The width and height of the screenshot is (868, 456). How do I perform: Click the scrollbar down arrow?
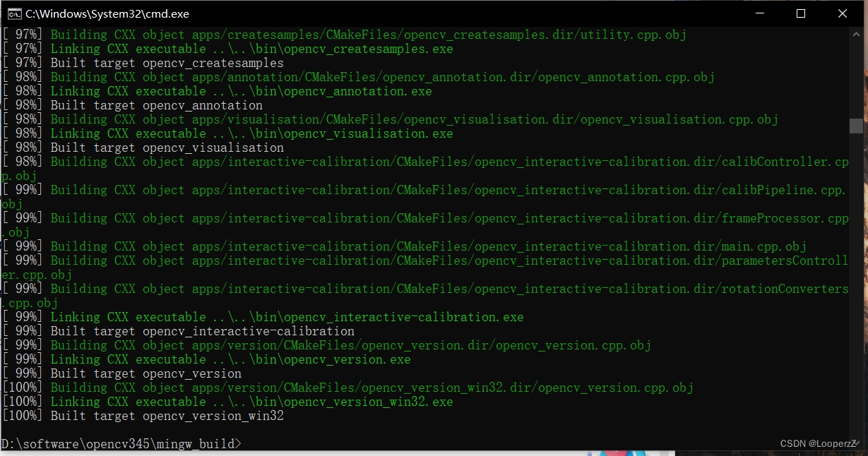(856, 444)
